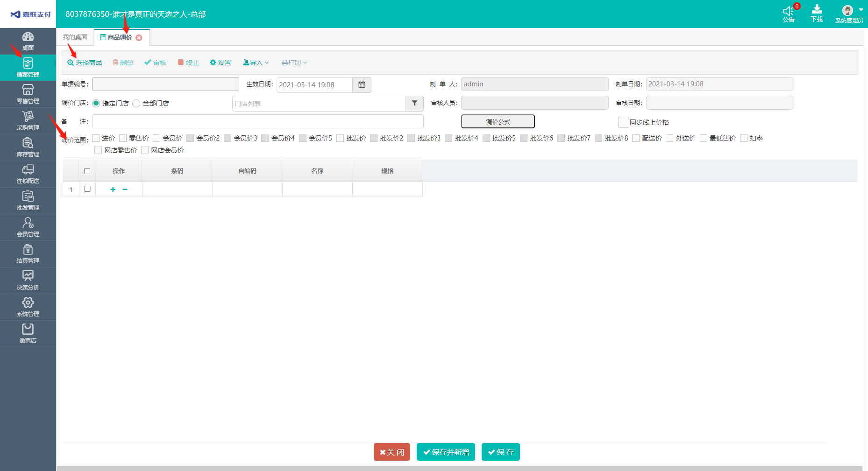Click the 生效日期 date field
Image resolution: width=868 pixels, height=471 pixels.
click(314, 85)
